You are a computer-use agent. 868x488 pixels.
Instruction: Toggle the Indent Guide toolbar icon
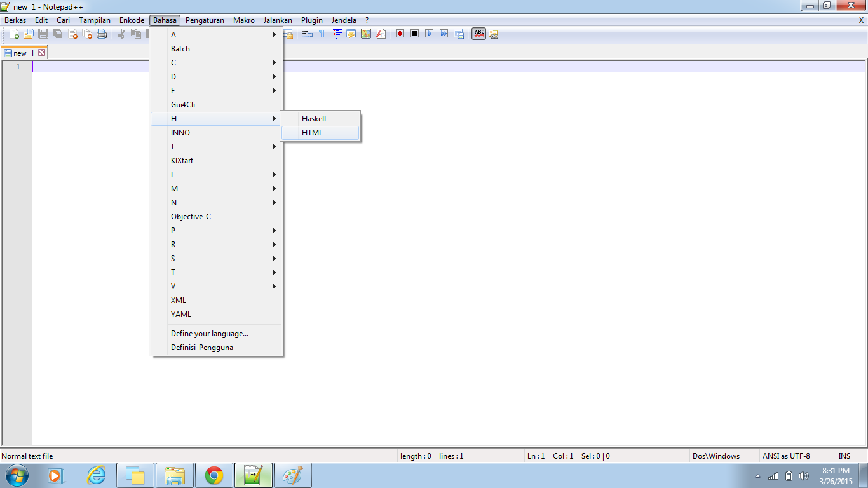(337, 34)
